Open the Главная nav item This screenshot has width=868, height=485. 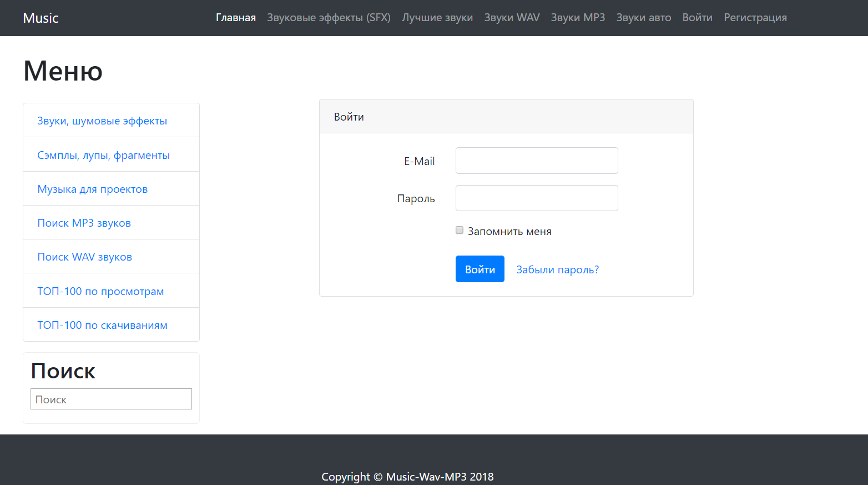(235, 18)
